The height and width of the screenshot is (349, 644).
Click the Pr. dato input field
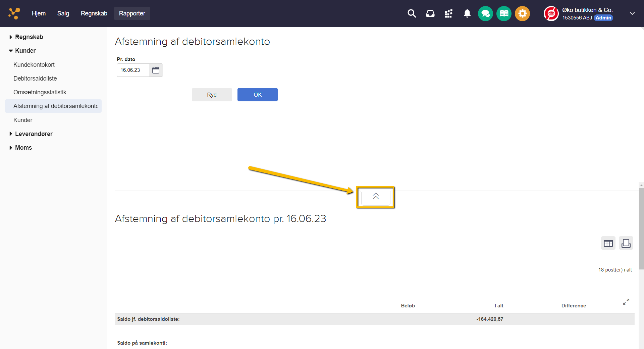coord(133,70)
